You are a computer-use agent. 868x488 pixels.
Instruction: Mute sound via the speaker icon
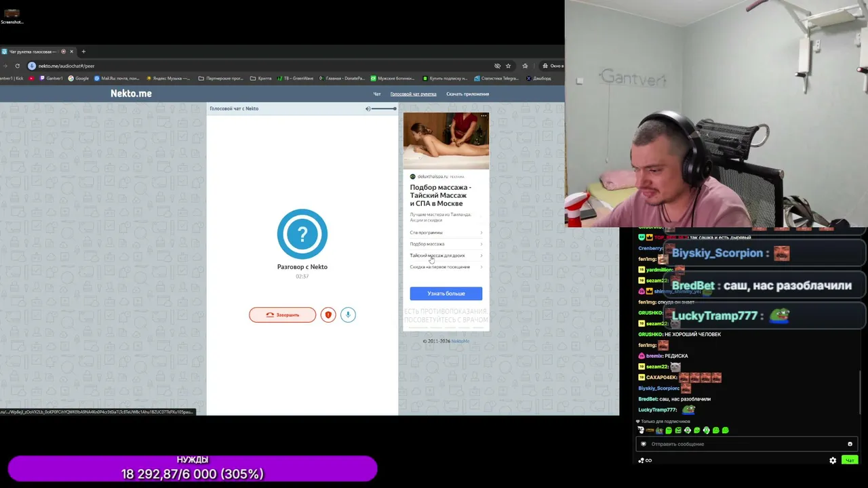[x=368, y=108]
